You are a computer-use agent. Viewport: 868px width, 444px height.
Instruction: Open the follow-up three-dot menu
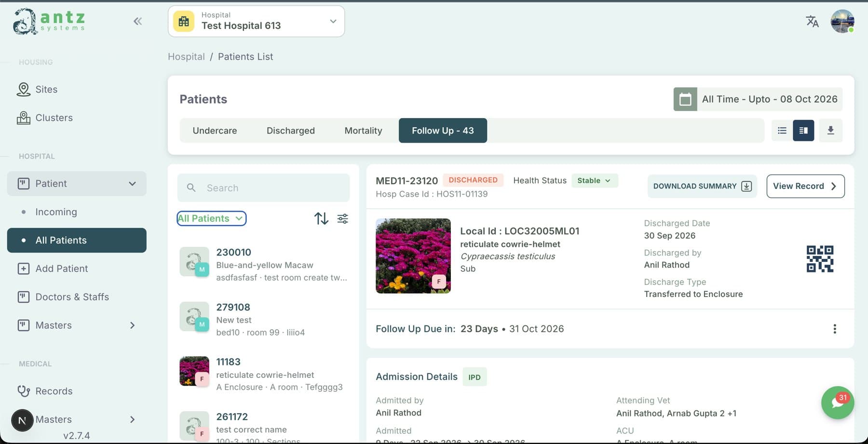pyautogui.click(x=835, y=329)
